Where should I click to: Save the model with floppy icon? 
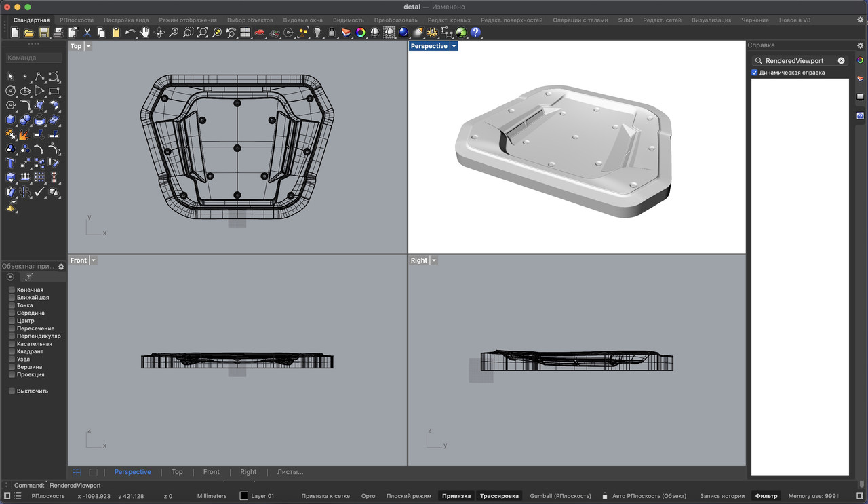click(44, 33)
